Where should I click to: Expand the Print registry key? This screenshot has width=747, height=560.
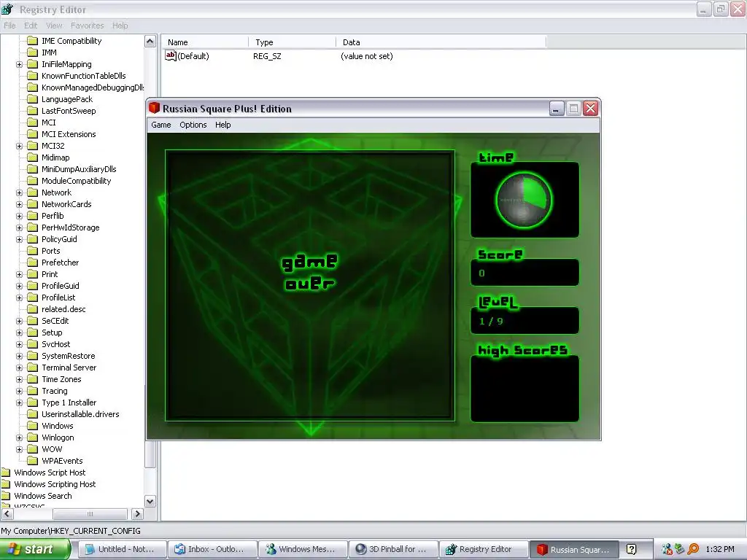[20, 274]
